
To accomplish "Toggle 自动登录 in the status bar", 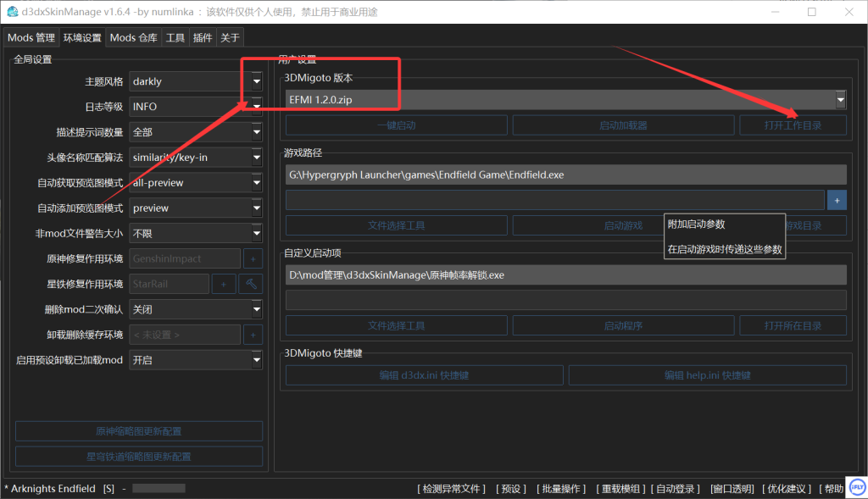I will (x=677, y=489).
